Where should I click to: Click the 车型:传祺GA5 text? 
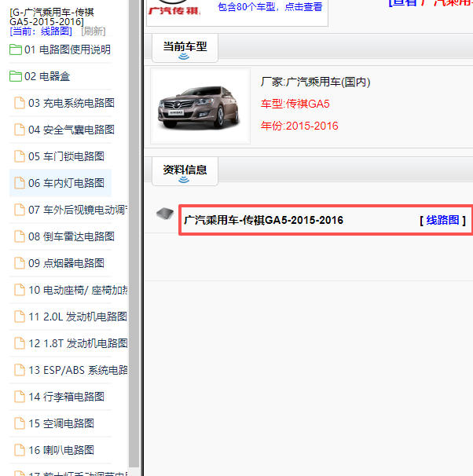point(295,104)
